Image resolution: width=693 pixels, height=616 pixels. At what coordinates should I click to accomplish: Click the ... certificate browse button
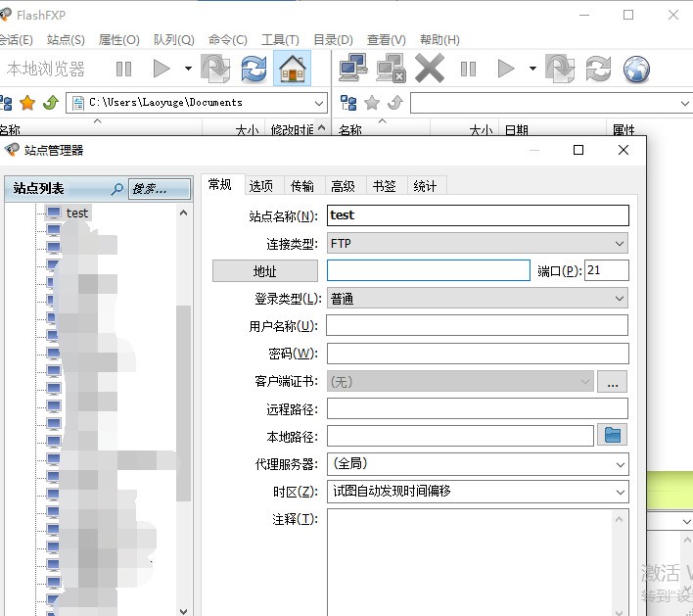click(x=613, y=381)
